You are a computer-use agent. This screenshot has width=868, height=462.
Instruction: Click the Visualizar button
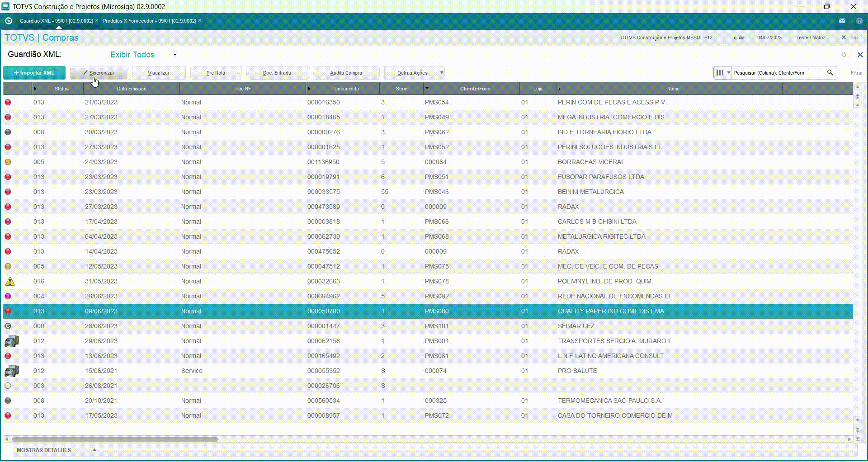(159, 73)
